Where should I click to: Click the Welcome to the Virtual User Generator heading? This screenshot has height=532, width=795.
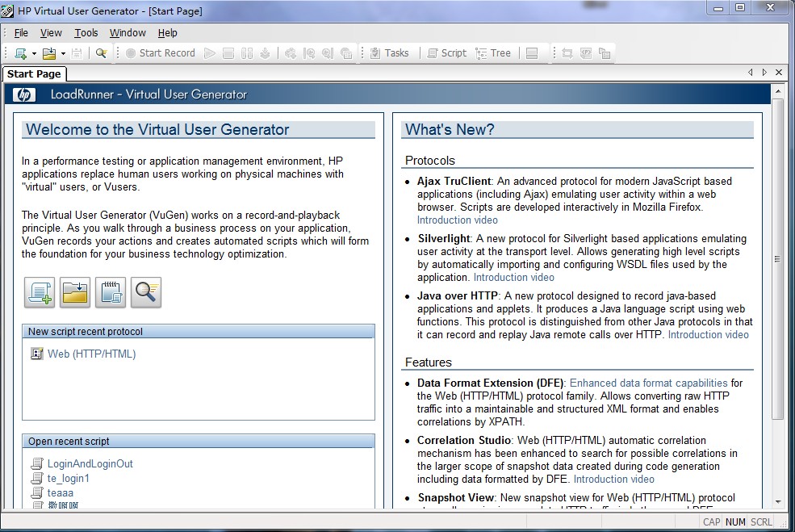click(x=157, y=130)
